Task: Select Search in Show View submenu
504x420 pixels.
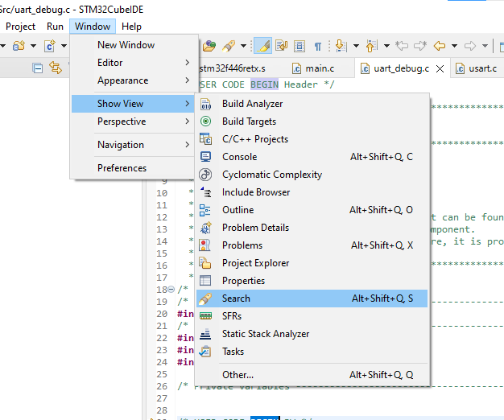Action: point(236,299)
